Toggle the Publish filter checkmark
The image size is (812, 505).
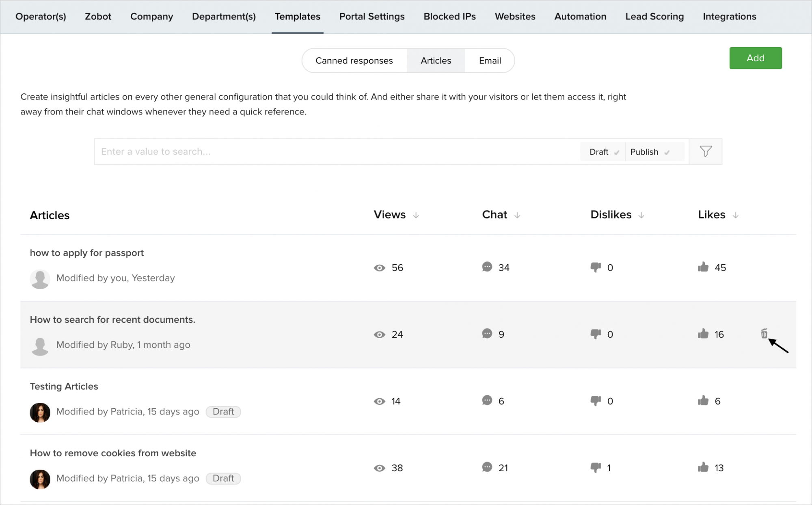(667, 152)
